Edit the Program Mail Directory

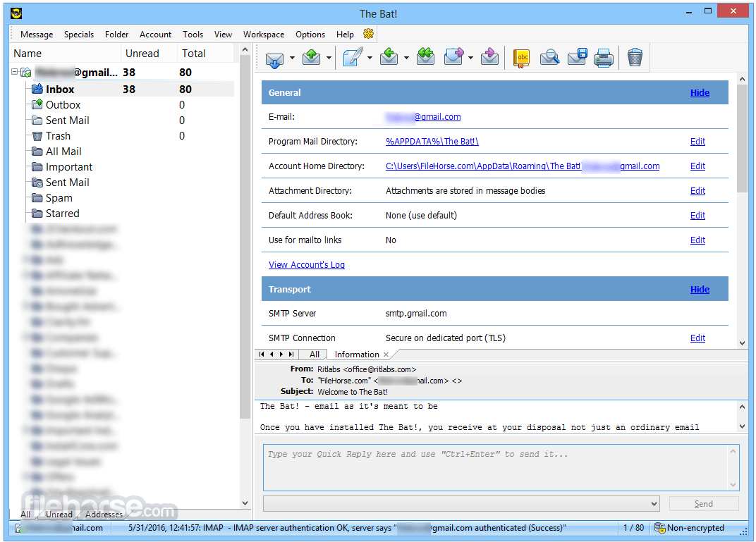coord(697,141)
